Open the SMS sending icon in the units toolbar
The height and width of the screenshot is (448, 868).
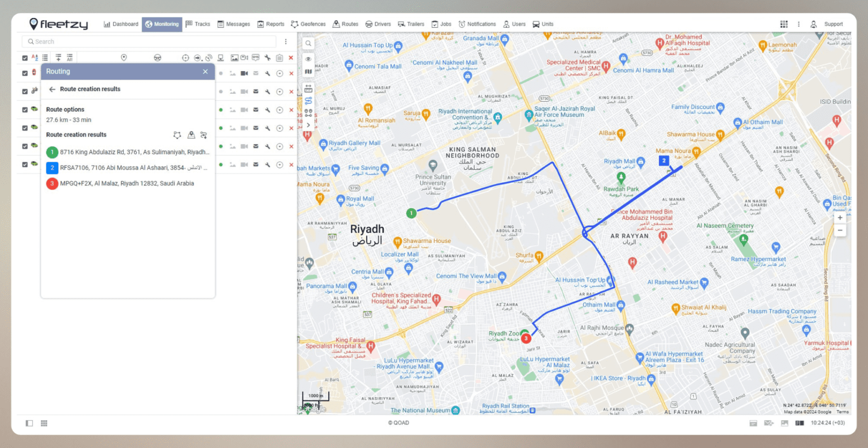pyautogui.click(x=256, y=58)
